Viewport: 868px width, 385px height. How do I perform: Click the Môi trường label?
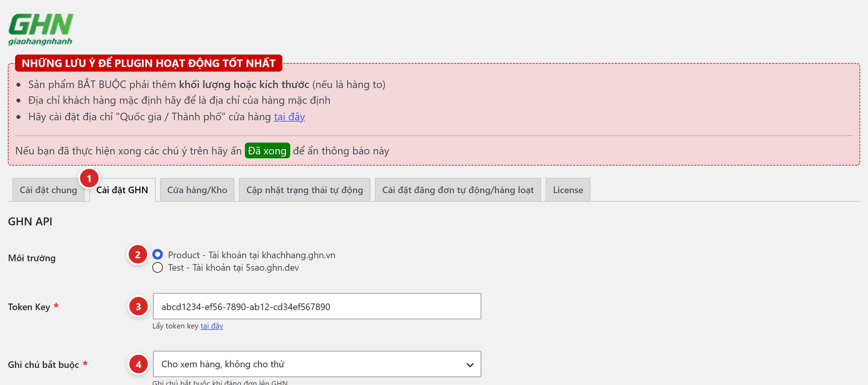pyautogui.click(x=32, y=258)
